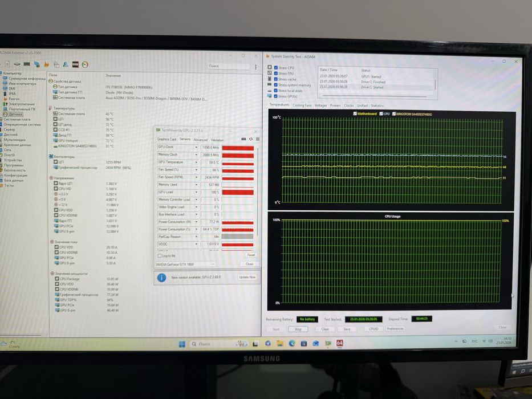Open the Cooling Fans tab in Stability Test
The width and height of the screenshot is (532, 399).
(302, 105)
